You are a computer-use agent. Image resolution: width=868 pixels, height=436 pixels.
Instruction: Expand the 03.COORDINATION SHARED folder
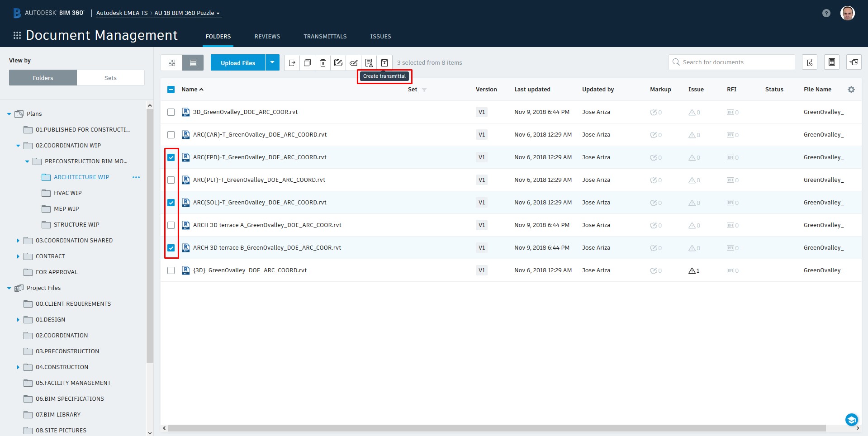[18, 241]
